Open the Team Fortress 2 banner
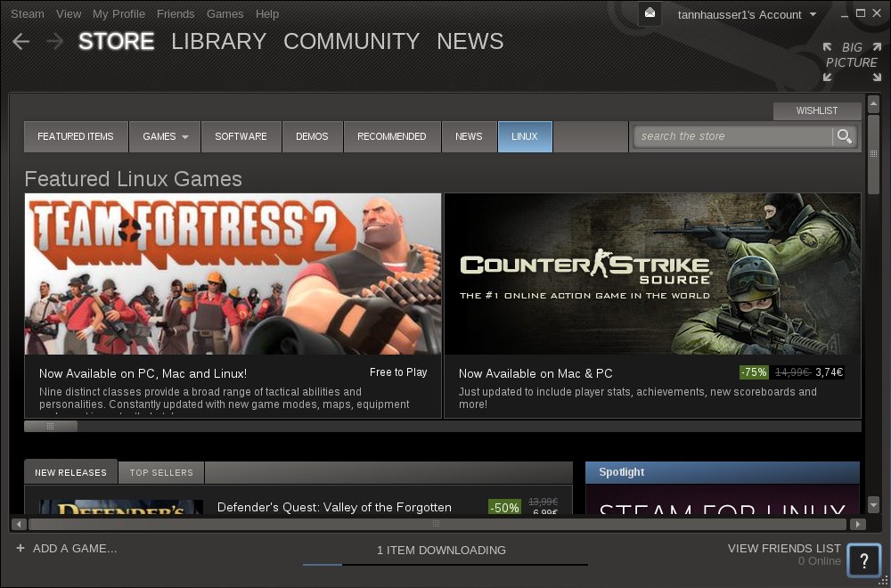Viewport: 891px width, 588px height. coord(233,274)
